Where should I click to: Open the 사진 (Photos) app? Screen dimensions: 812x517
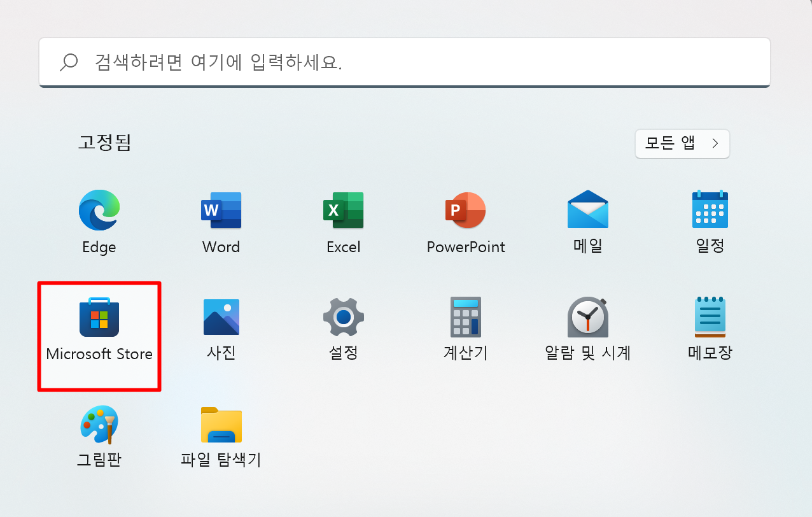coord(221,317)
